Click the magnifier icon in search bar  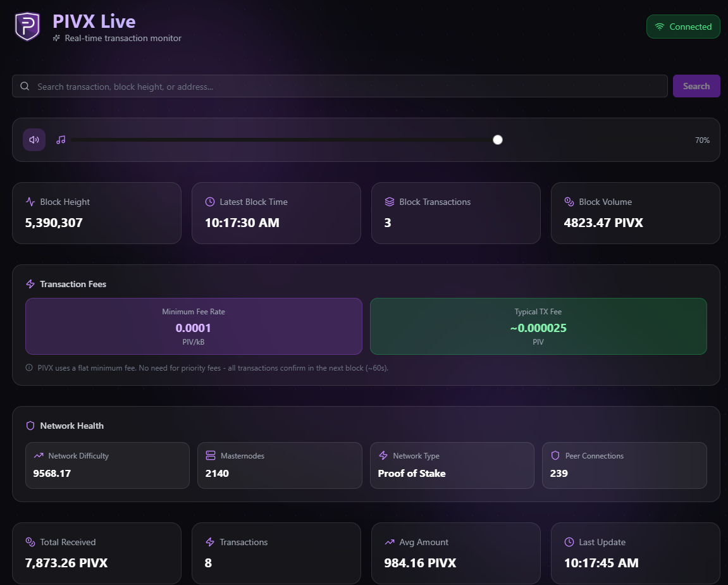pos(25,86)
